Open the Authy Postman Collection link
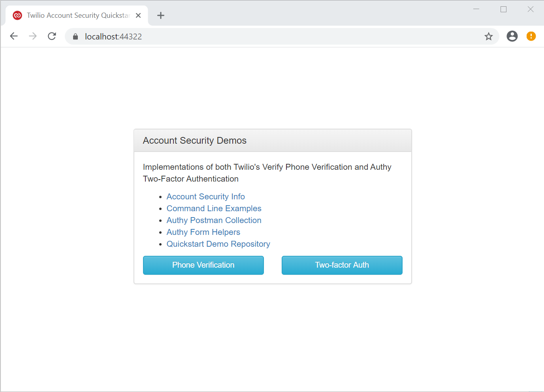 click(214, 220)
